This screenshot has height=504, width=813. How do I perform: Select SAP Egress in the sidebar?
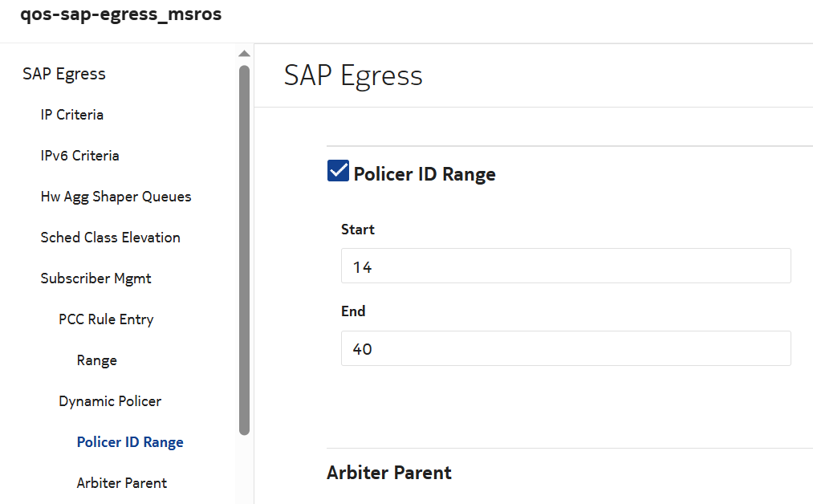64,74
